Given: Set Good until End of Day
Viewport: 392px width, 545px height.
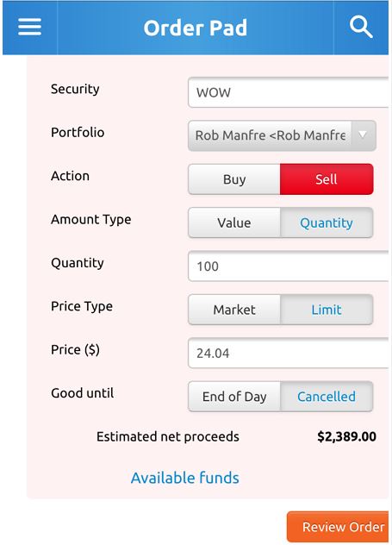Looking at the screenshot, I should point(234,397).
